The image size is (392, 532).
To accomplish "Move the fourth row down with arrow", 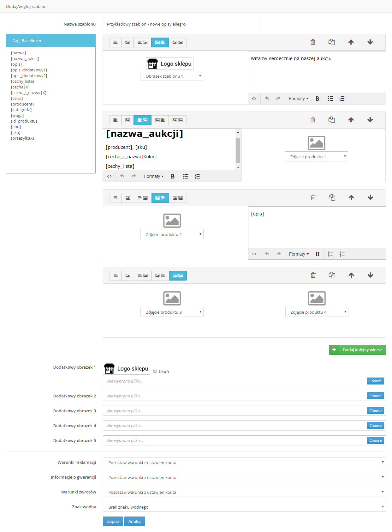I will (370, 275).
